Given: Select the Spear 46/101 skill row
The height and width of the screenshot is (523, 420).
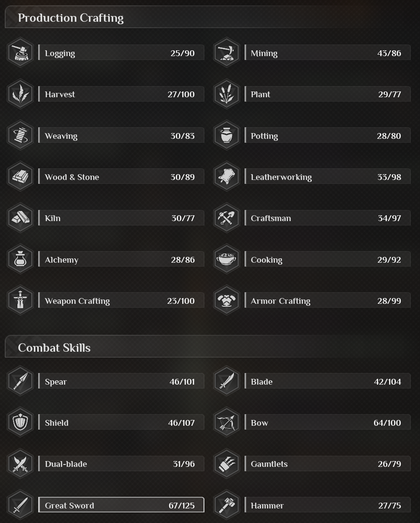Looking at the screenshot, I should pyautogui.click(x=121, y=382).
